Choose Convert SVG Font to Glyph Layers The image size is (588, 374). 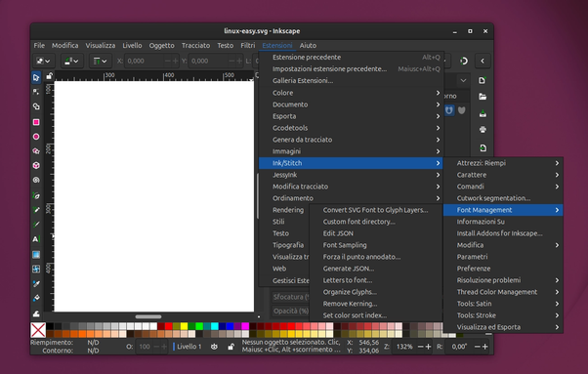point(375,210)
